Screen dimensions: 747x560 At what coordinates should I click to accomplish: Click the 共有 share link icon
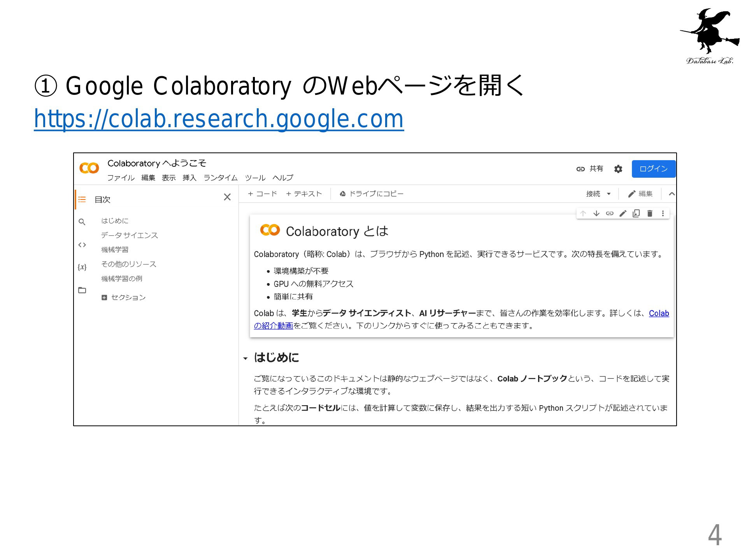[580, 169]
